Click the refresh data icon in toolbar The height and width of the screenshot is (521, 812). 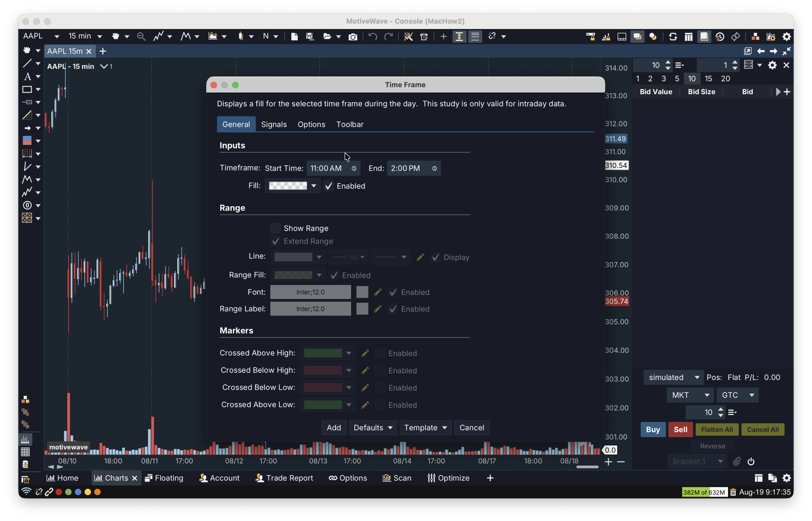[673, 36]
